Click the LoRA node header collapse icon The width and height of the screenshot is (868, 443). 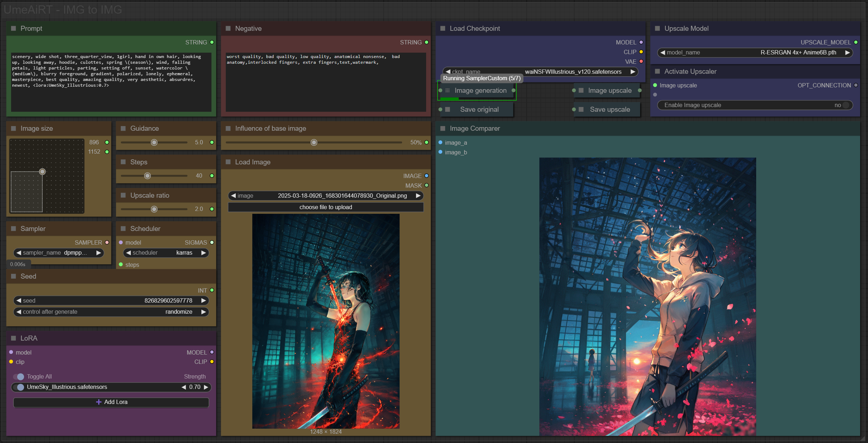pyautogui.click(x=14, y=338)
